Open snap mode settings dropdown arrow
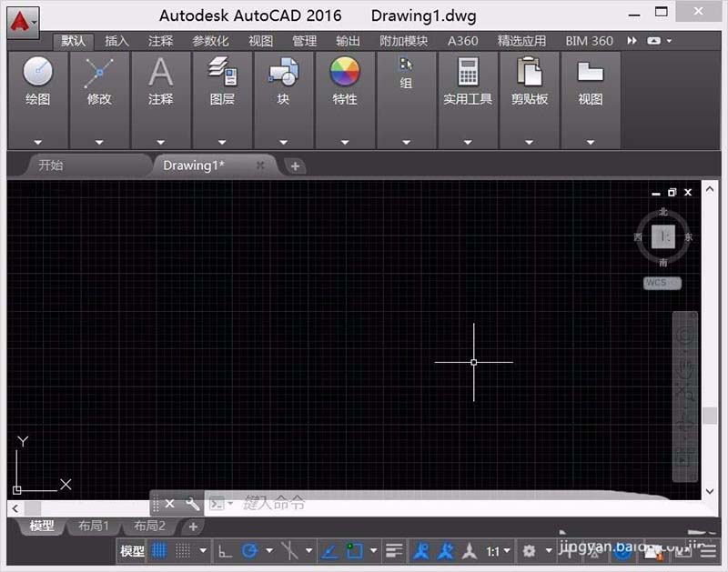The image size is (728, 572). pos(203,551)
